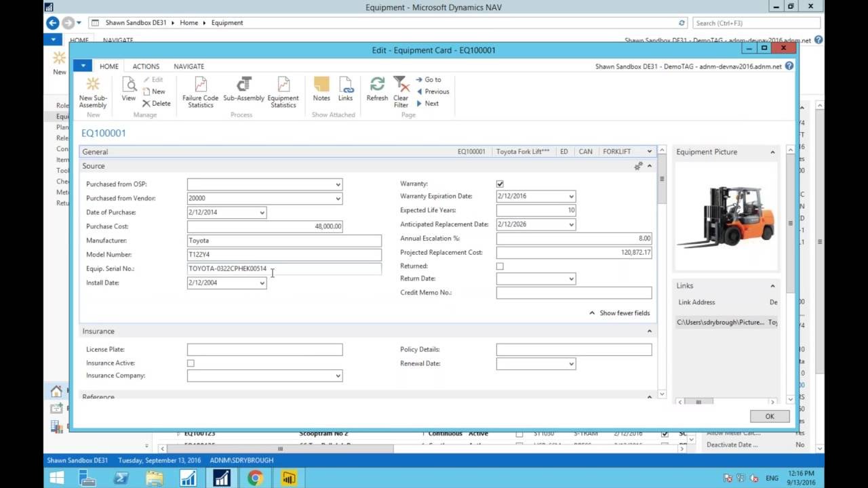The width and height of the screenshot is (868, 488).
Task: Click the Manufacturer field with Toyota
Action: (284, 241)
